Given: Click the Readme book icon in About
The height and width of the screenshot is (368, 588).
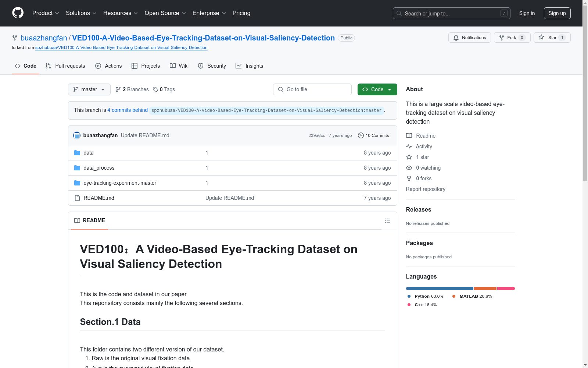Looking at the screenshot, I should [x=409, y=136].
